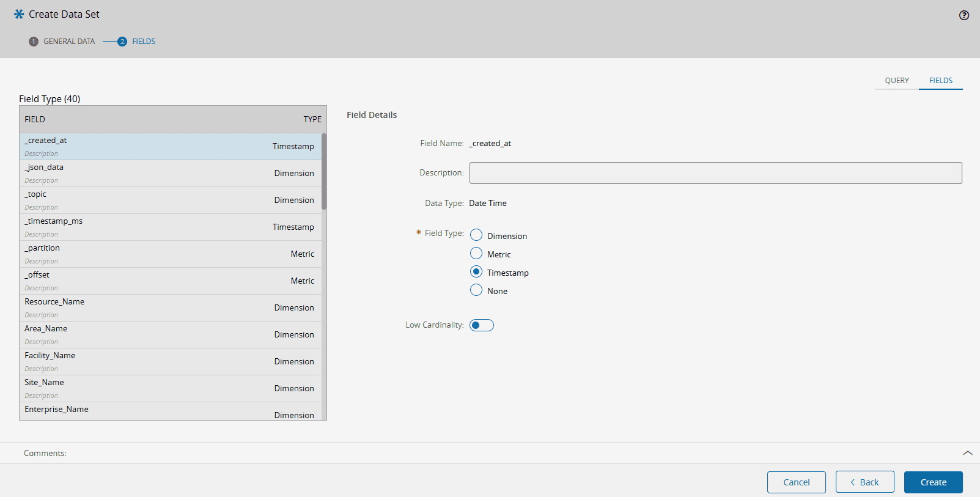This screenshot has height=497, width=980.
Task: Select the Metric field type option
Action: click(x=476, y=254)
